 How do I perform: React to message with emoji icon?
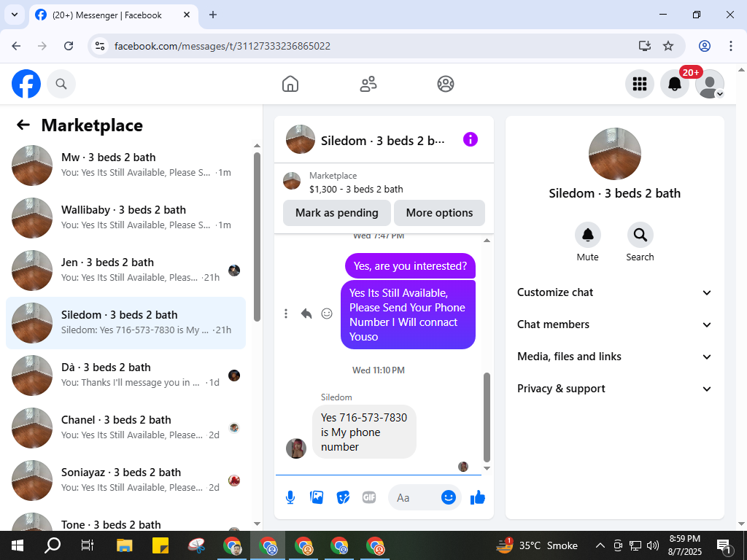click(x=327, y=314)
